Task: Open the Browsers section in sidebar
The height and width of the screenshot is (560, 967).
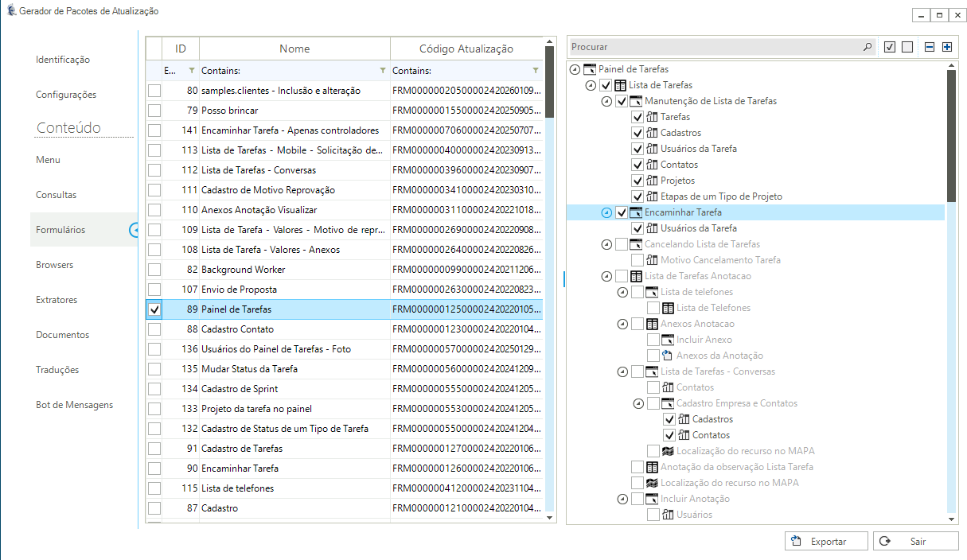Action: tap(54, 265)
